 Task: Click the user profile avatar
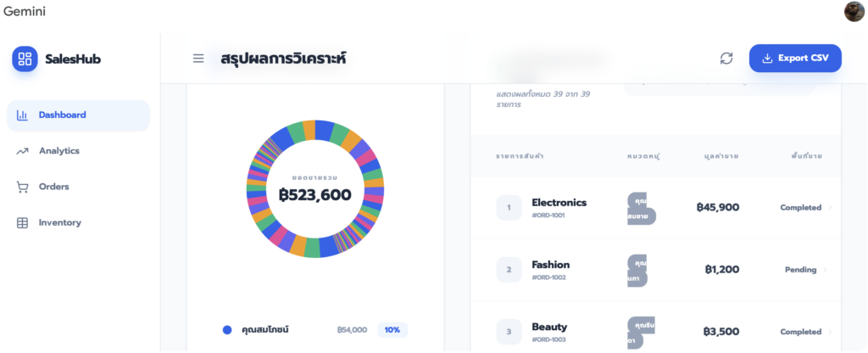point(854,11)
